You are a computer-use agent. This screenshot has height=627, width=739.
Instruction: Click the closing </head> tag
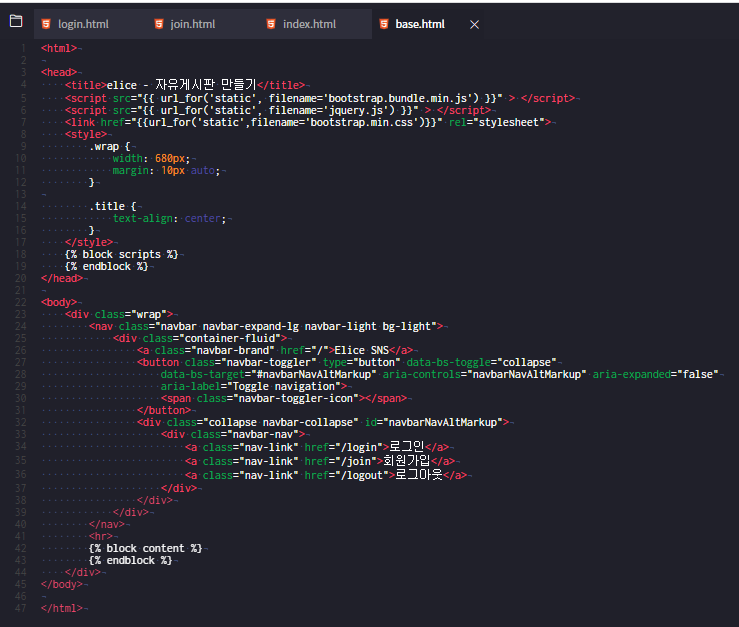coord(62,278)
